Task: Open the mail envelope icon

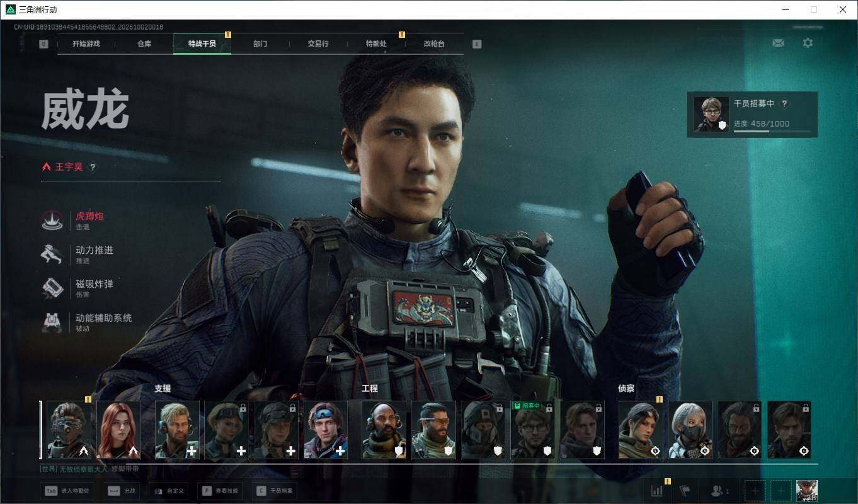Action: (778, 43)
